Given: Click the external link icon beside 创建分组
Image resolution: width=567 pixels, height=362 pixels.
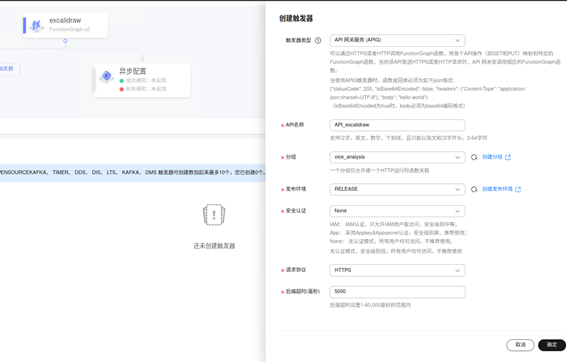Looking at the screenshot, I should [x=508, y=157].
